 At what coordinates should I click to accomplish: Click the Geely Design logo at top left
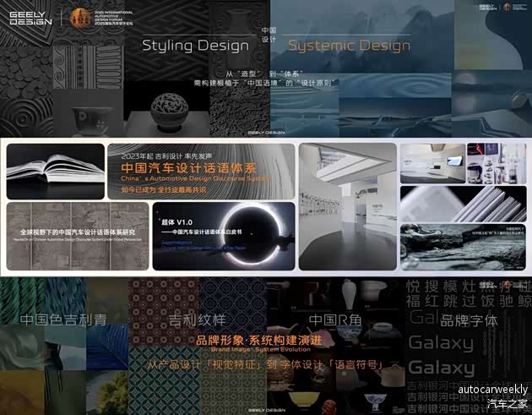click(x=25, y=17)
